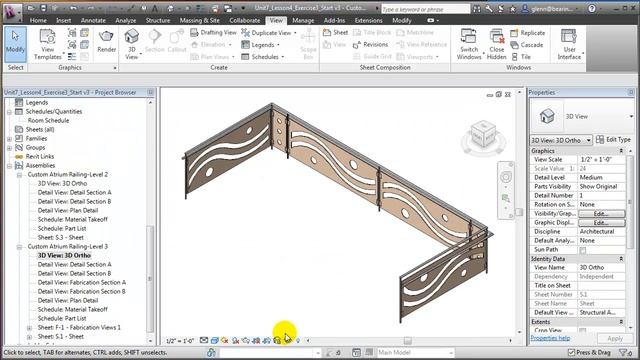Click the worksets icon in status bar

211,352
